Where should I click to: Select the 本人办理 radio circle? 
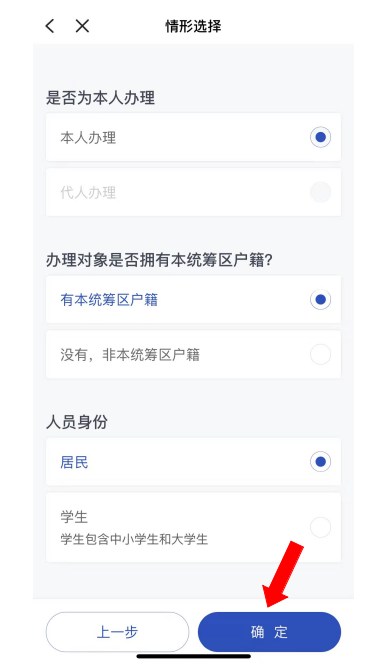320,137
